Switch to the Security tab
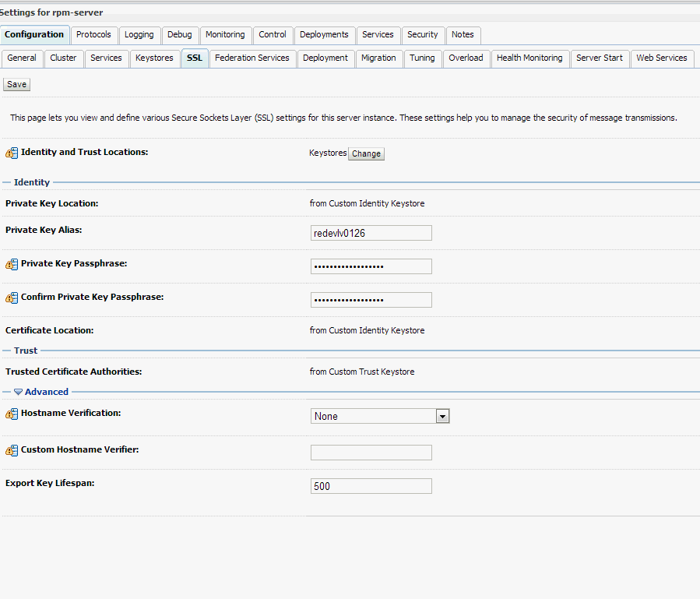700x599 pixels. coord(423,35)
